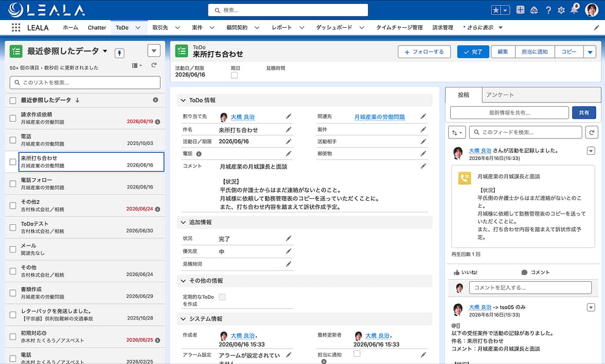
Task: Edit the 関連先 field pencil
Action: pyautogui.click(x=423, y=117)
